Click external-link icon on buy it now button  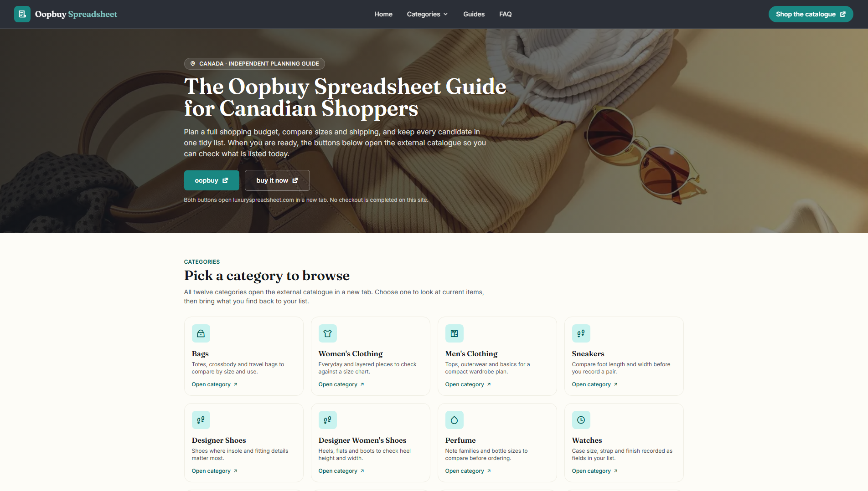[x=295, y=180]
